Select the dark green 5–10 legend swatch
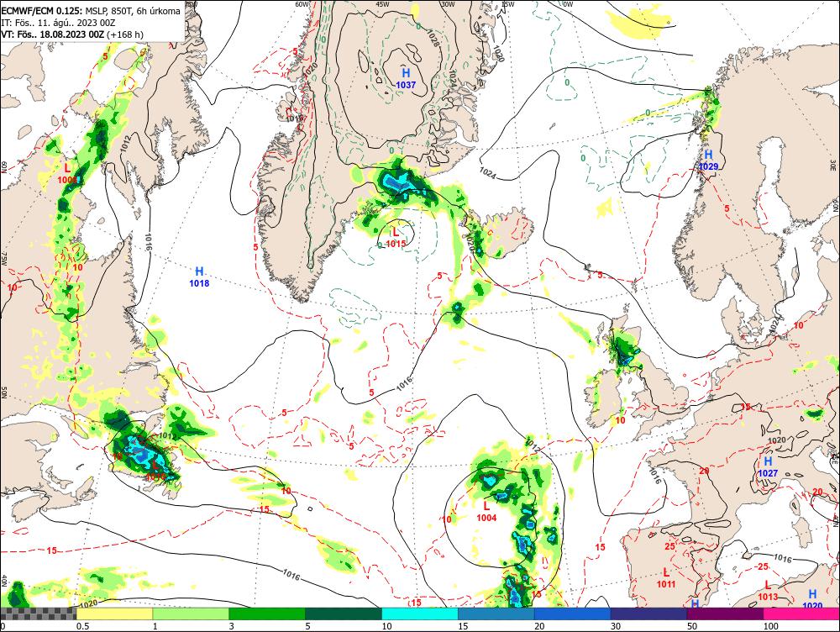This screenshot has width=840, height=632. 344,614
